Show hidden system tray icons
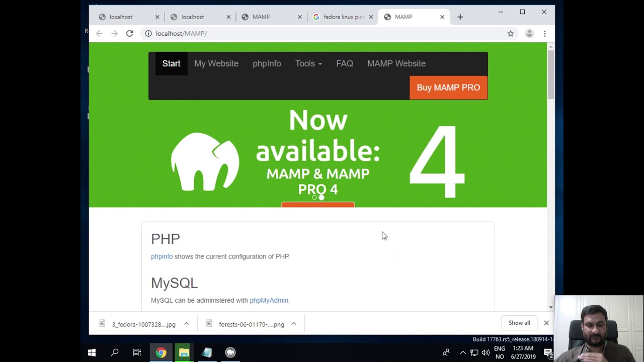 click(x=463, y=352)
